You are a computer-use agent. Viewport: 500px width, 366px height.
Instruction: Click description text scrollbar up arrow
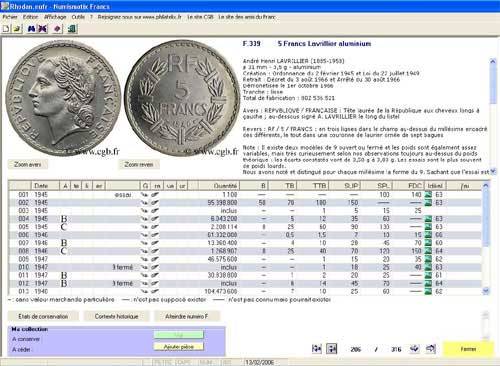click(x=493, y=61)
